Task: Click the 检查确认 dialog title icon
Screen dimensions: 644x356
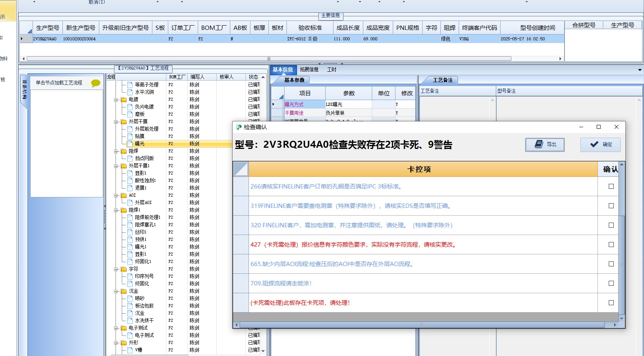Action: click(239, 127)
